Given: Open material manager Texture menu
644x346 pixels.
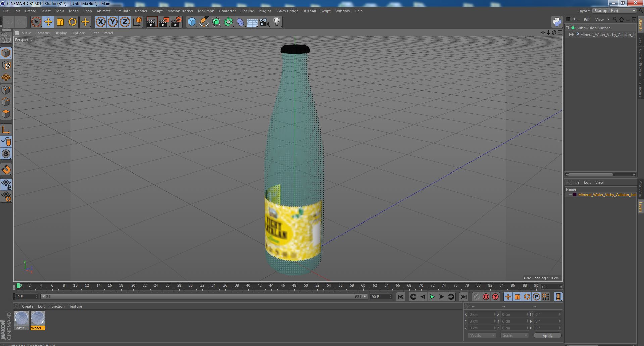Looking at the screenshot, I should (x=76, y=306).
